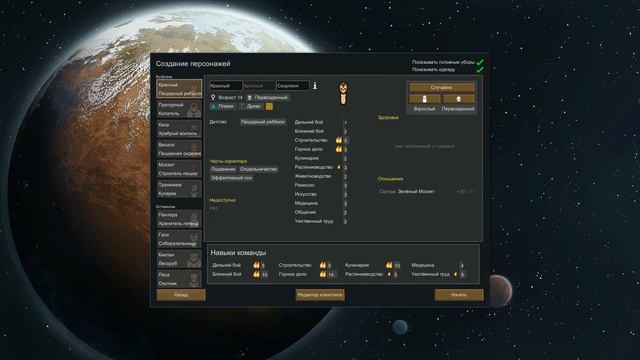
Task: Select the Лесоруб pawn entry
Action: coord(180,259)
